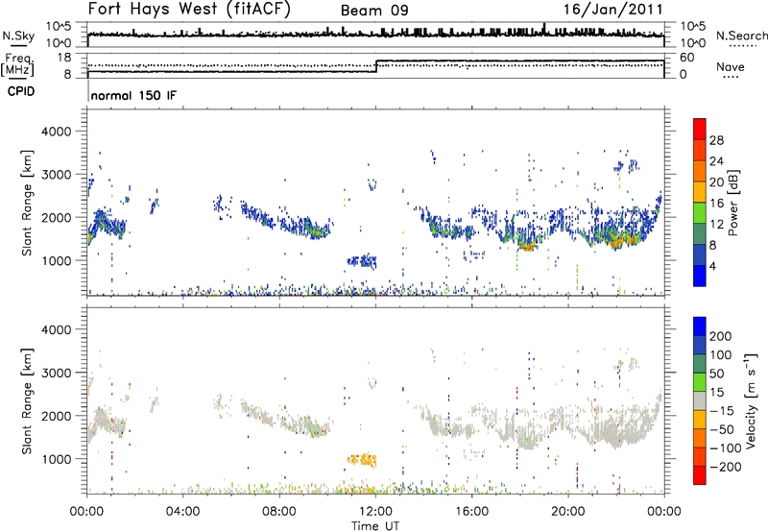
Task: Select the "CPID" row label
Action: [x=21, y=91]
